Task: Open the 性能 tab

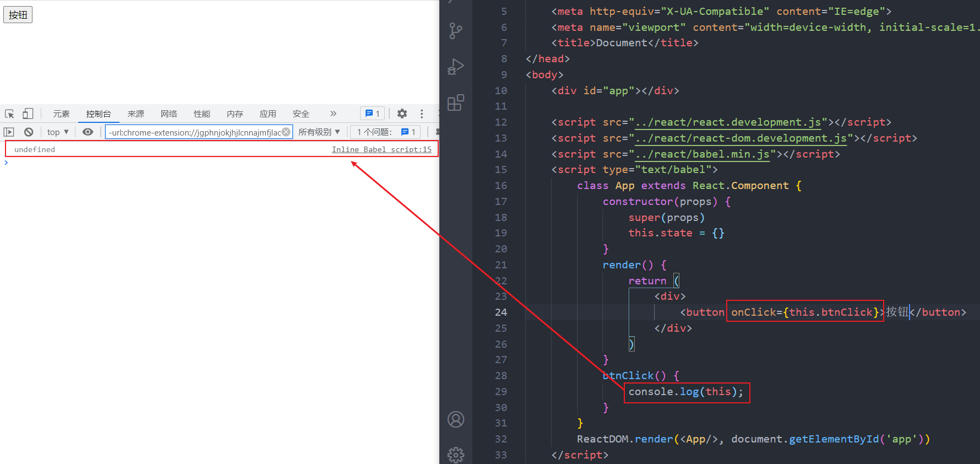Action: [202, 114]
